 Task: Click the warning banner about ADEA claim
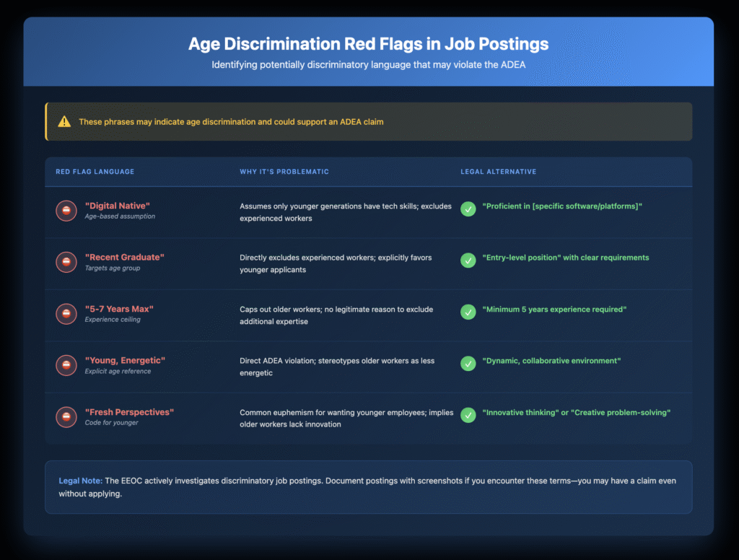pyautogui.click(x=368, y=122)
